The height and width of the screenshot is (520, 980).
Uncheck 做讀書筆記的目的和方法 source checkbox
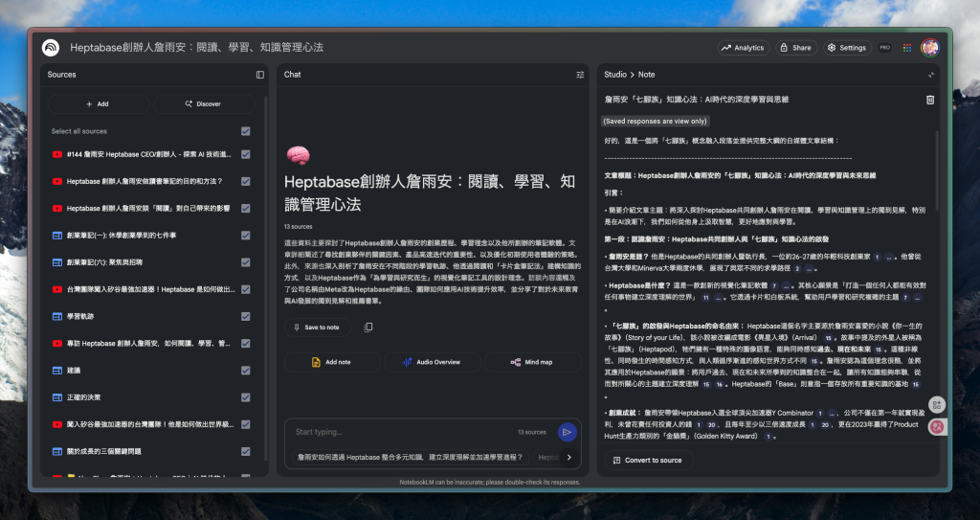246,181
